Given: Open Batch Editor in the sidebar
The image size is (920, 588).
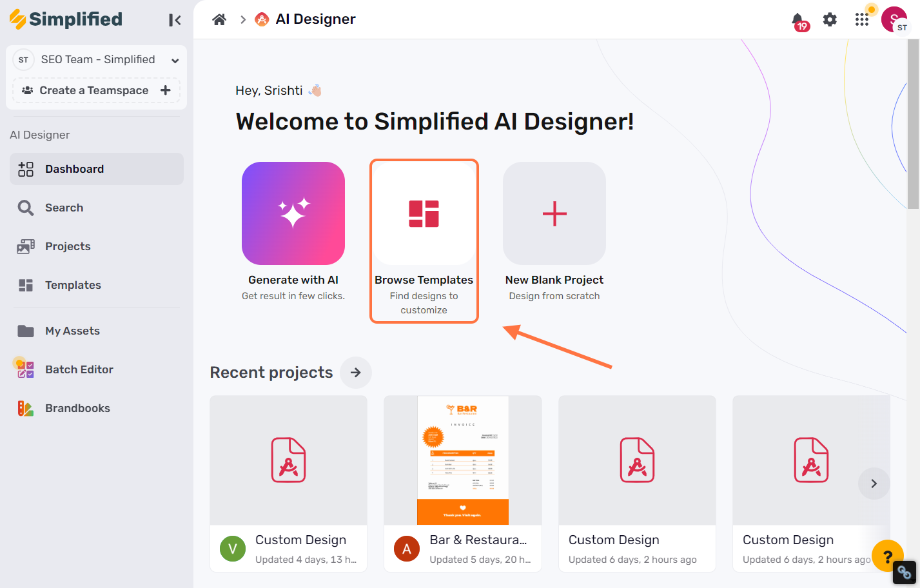Looking at the screenshot, I should pos(97,369).
